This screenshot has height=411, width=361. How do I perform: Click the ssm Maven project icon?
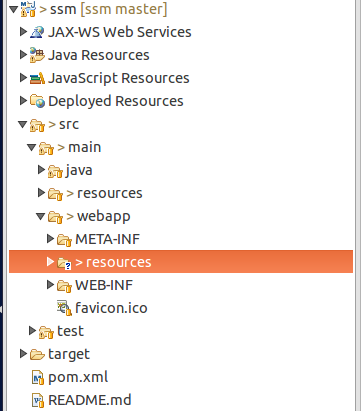tap(28, 9)
